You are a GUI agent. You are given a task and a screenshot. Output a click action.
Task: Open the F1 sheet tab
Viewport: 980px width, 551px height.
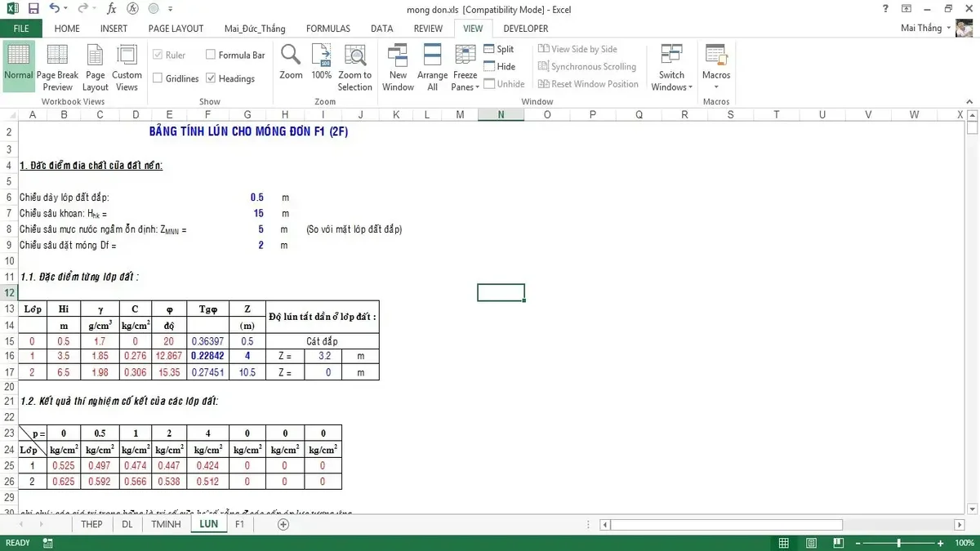click(239, 524)
